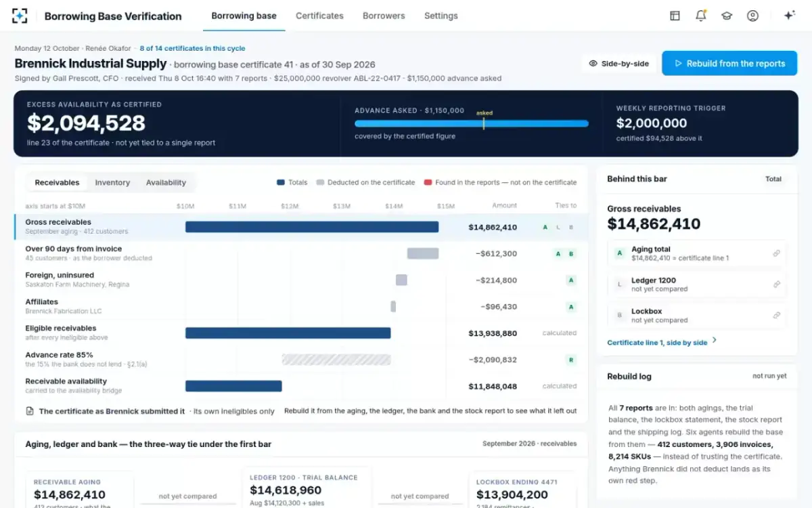Viewport: 812px width, 508px height.
Task: Switch to Borrowing base tab
Action: [x=244, y=16]
